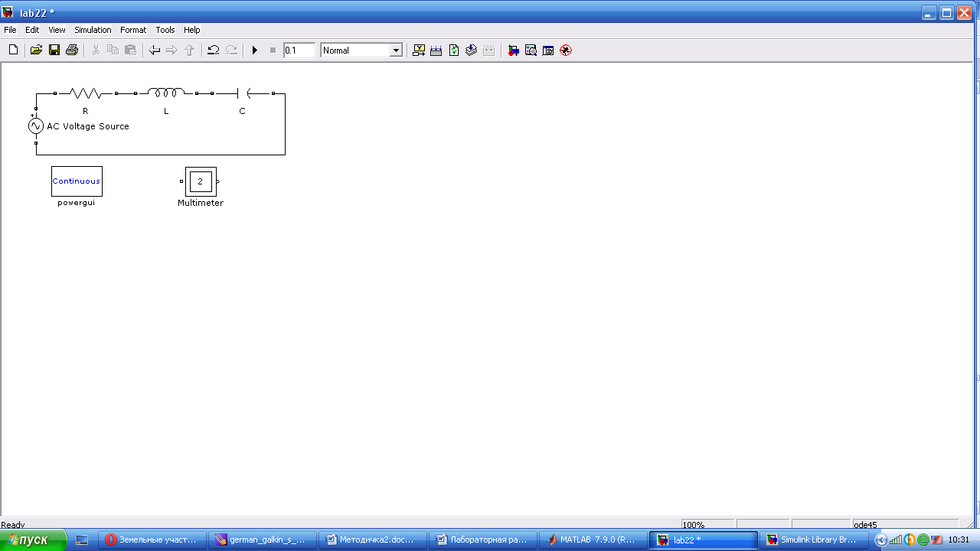Switch to the Simulink Library Browser taskbar window
This screenshot has width=980, height=551.
(x=815, y=540)
